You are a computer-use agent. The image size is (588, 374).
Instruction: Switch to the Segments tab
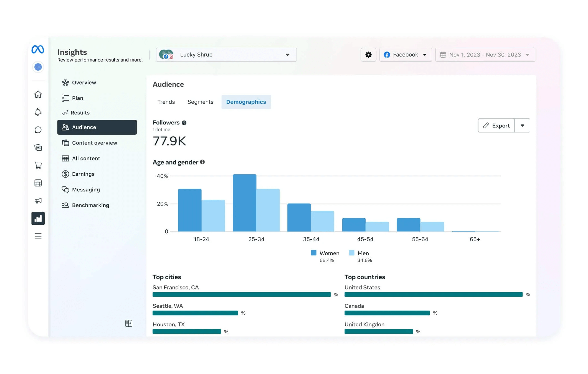coord(200,102)
